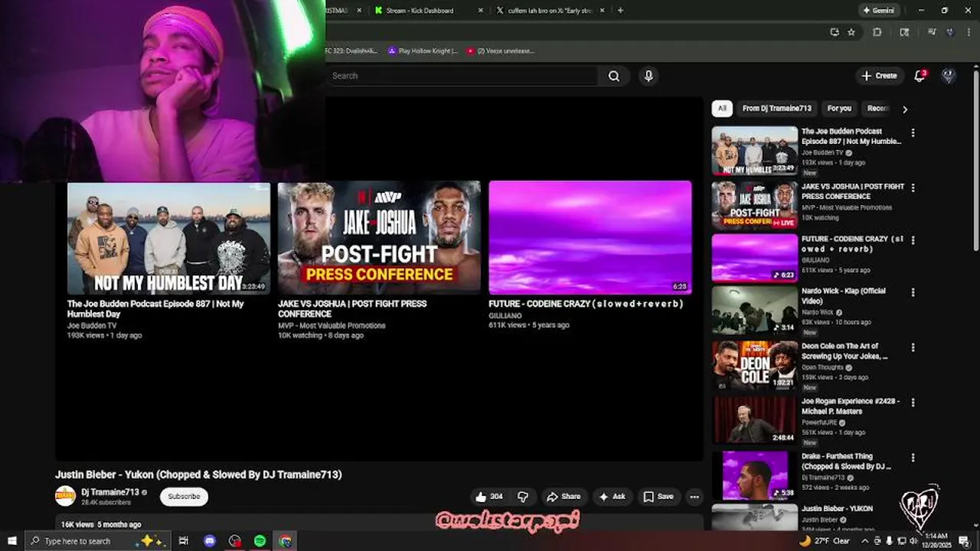Screen dimensions: 980x551
Task: Open Chrome extensions puzzle icon
Action: 877,32
